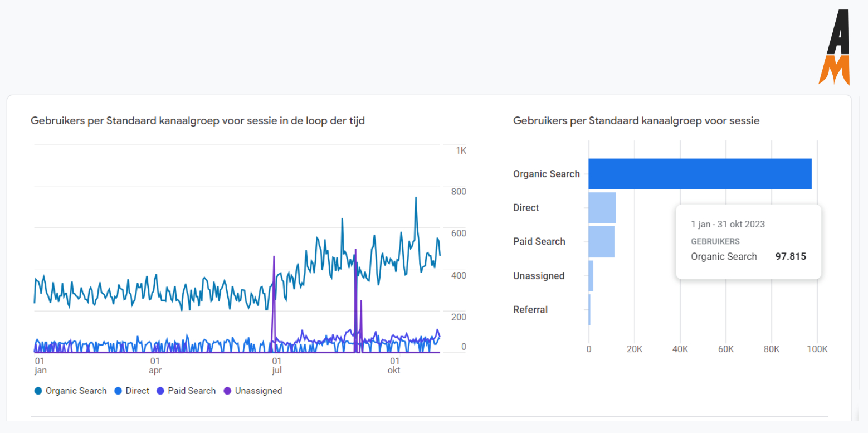Viewport: 868px width, 433px height.
Task: Click the 80K x-axis label
Action: click(x=772, y=349)
